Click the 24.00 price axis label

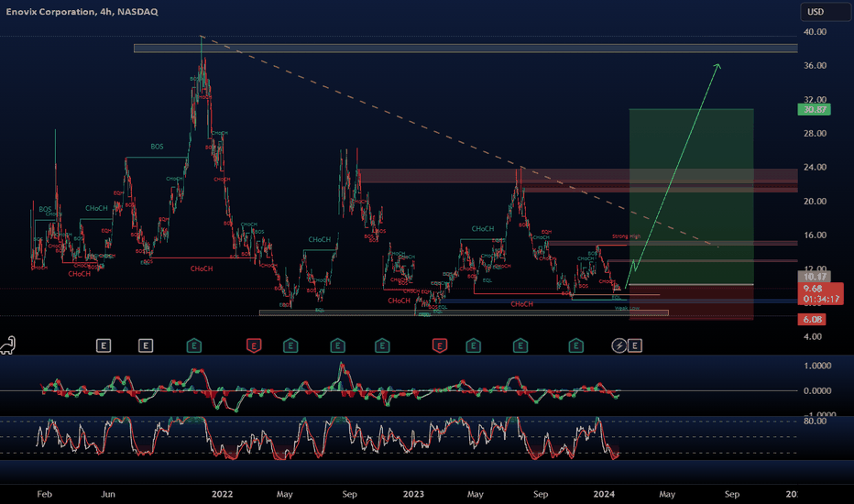(815, 168)
